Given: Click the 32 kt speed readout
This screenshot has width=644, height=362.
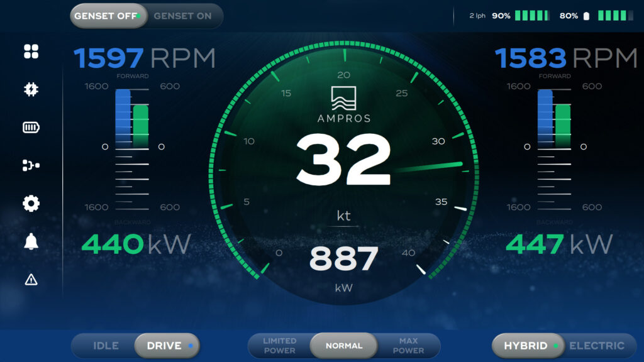Looking at the screenshot, I should [x=343, y=160].
